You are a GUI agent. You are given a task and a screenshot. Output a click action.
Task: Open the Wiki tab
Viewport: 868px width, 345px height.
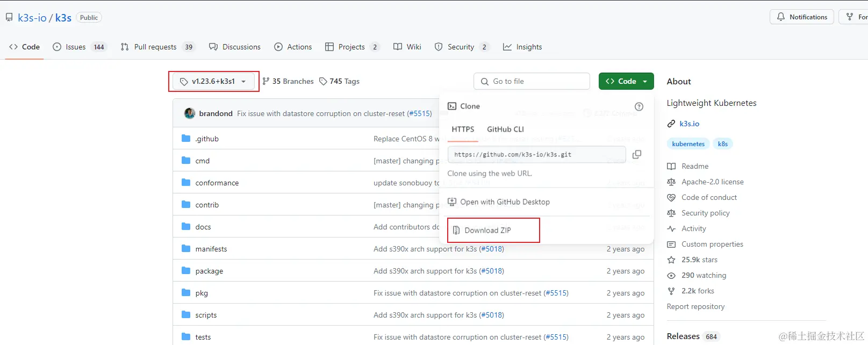[x=407, y=47]
